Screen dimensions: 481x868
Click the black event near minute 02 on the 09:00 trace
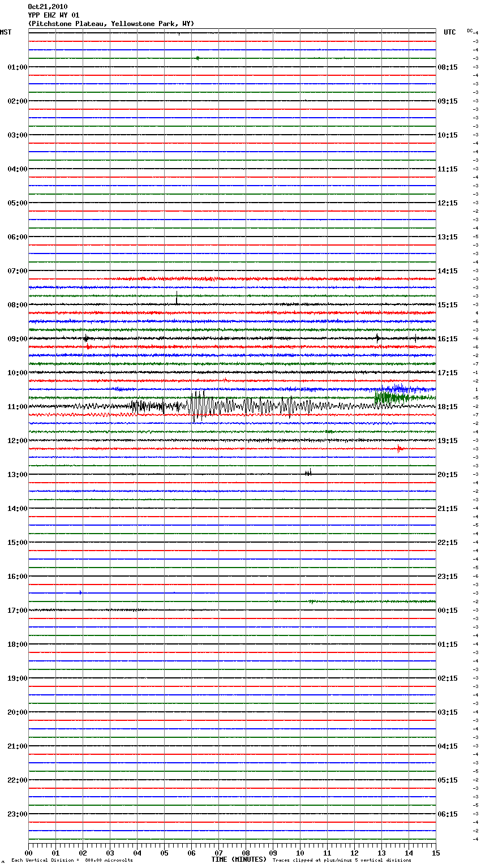86,338
